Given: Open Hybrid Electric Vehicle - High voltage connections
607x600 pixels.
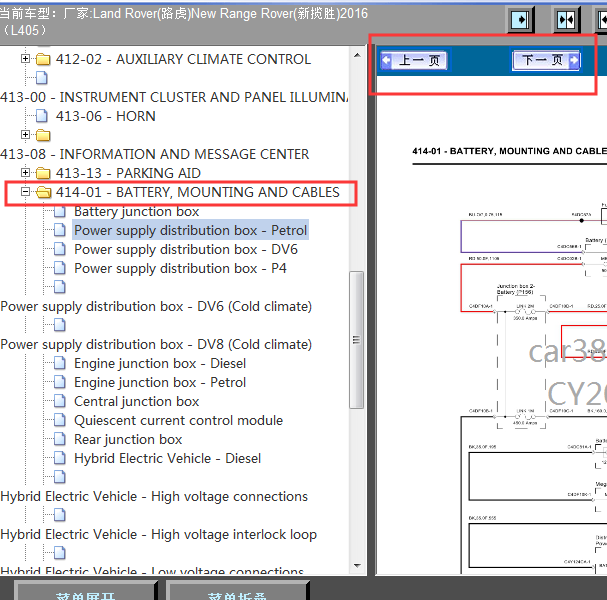Looking at the screenshot, I should pos(154,496).
